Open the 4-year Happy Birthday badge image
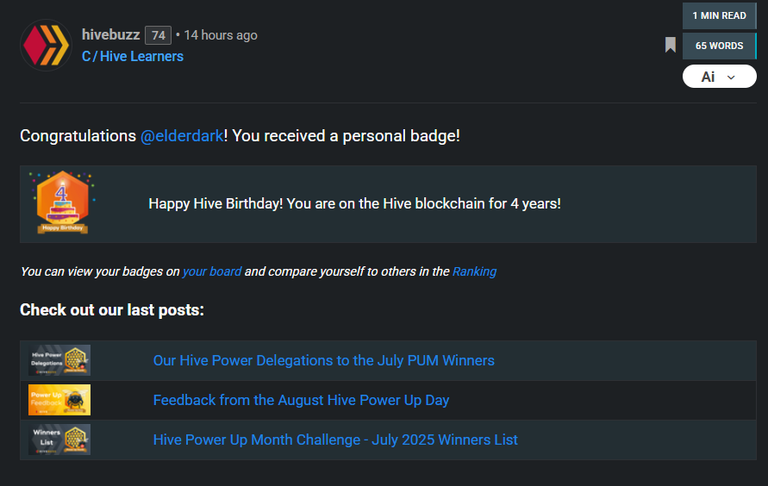This screenshot has height=486, width=768. (63, 202)
